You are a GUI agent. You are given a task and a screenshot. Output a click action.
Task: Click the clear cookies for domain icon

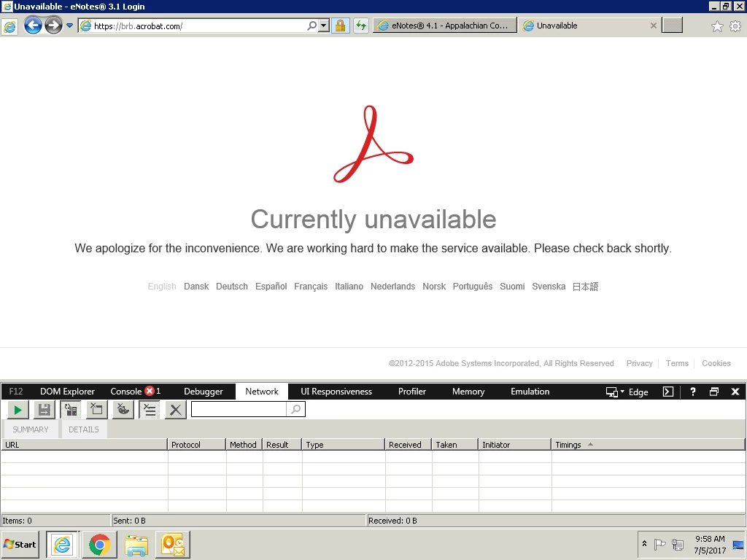[123, 410]
